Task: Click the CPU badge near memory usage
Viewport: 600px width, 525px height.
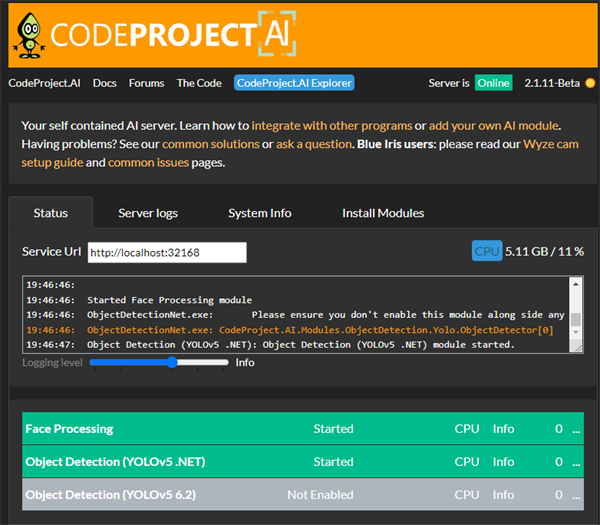Action: (487, 251)
